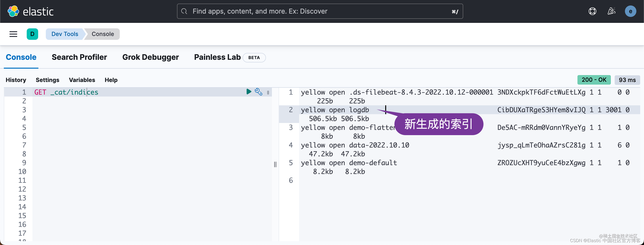Viewport: 644px width, 245px height.
Task: Open console Settings
Action: point(47,80)
